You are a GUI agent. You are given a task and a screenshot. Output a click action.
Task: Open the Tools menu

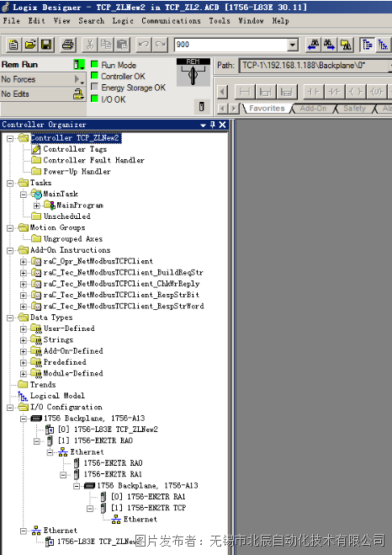tap(220, 21)
